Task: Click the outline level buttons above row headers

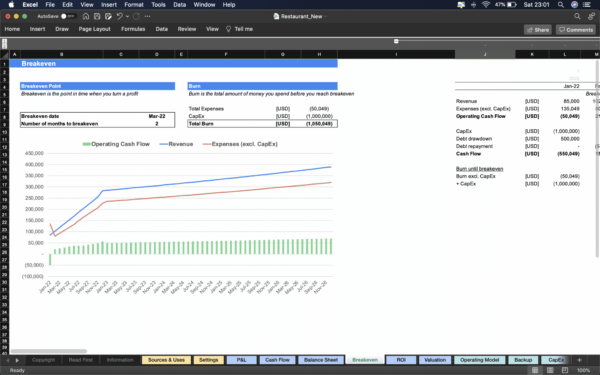Action: [x=5, y=43]
